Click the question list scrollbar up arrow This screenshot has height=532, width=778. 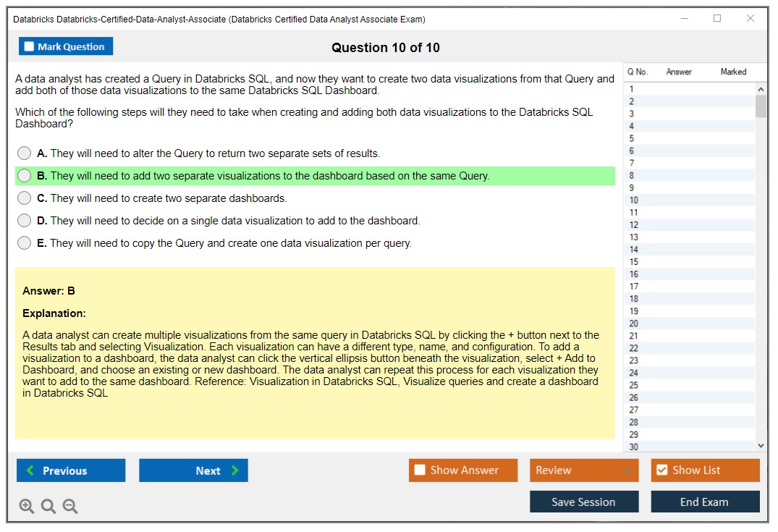(x=761, y=88)
